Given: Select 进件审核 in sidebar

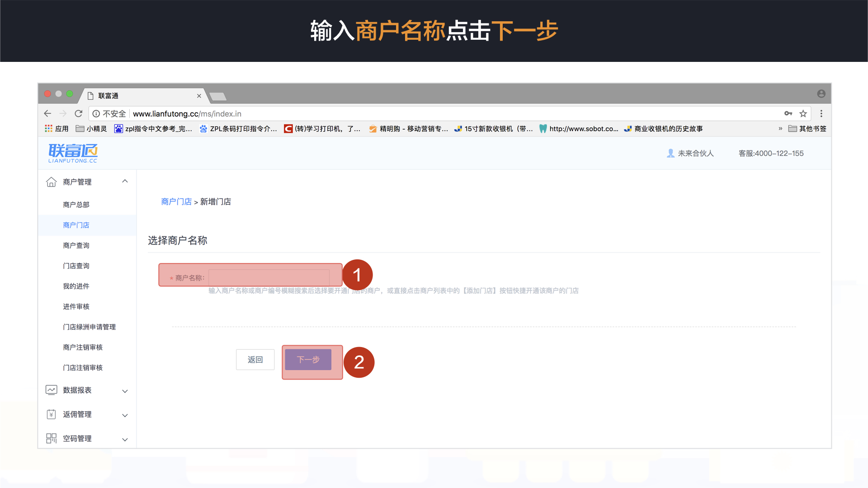Looking at the screenshot, I should [76, 306].
